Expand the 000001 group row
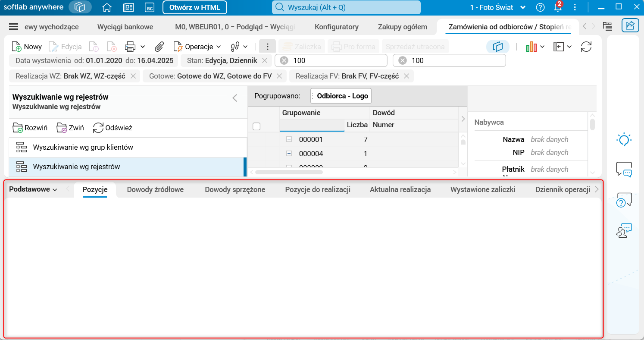Screen dimensions: 644x340 (x=289, y=139)
